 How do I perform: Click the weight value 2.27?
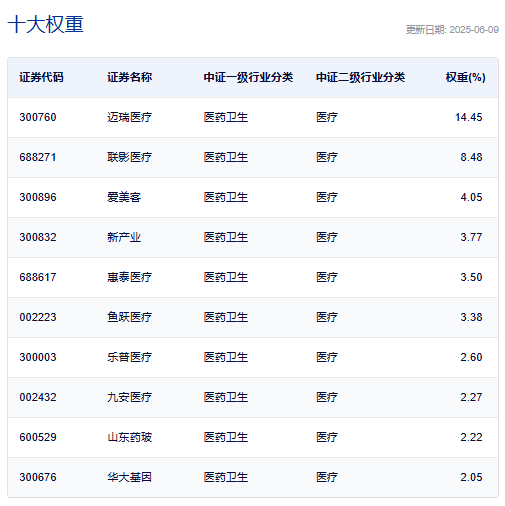471,397
